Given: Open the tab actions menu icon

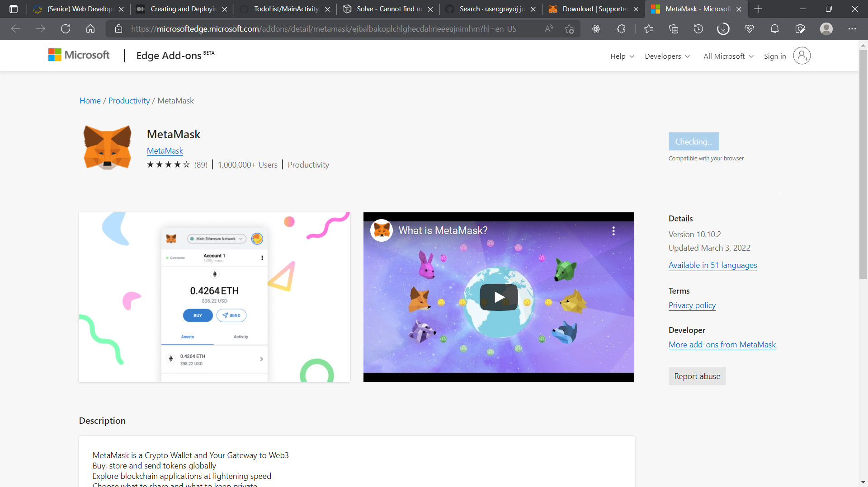Looking at the screenshot, I should coord(14,9).
